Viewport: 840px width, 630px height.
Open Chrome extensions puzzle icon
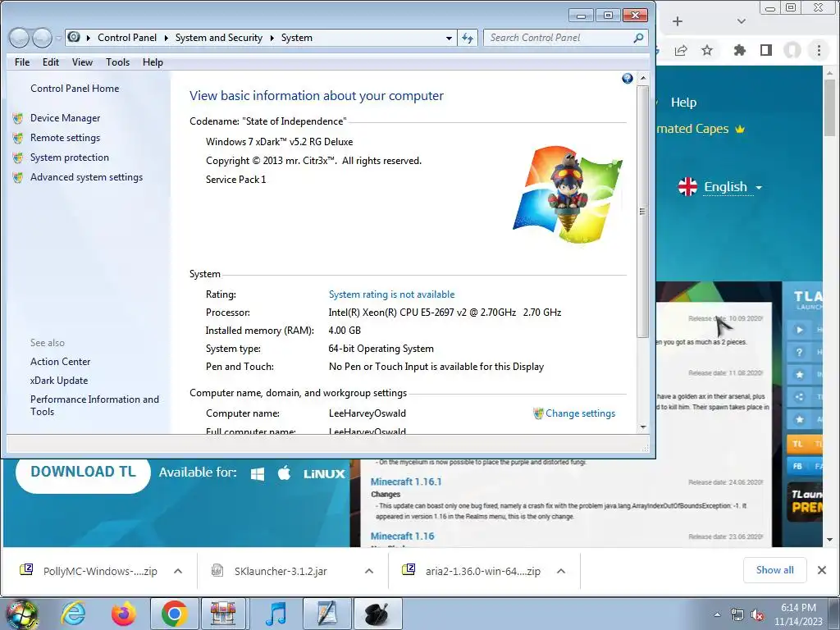739,50
